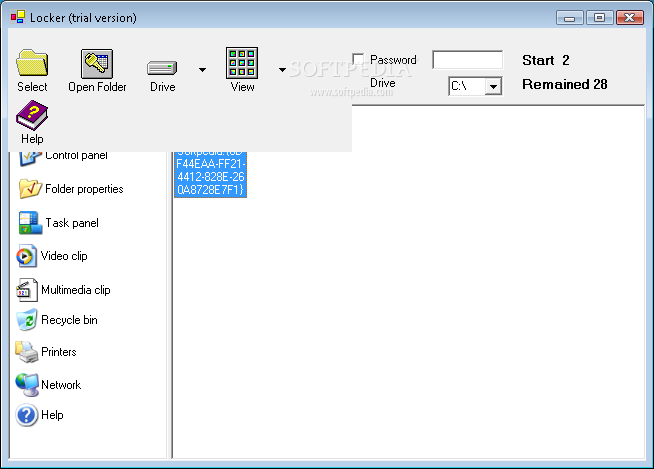Click the View grid icon
This screenshot has height=469, width=654.
coord(242,63)
